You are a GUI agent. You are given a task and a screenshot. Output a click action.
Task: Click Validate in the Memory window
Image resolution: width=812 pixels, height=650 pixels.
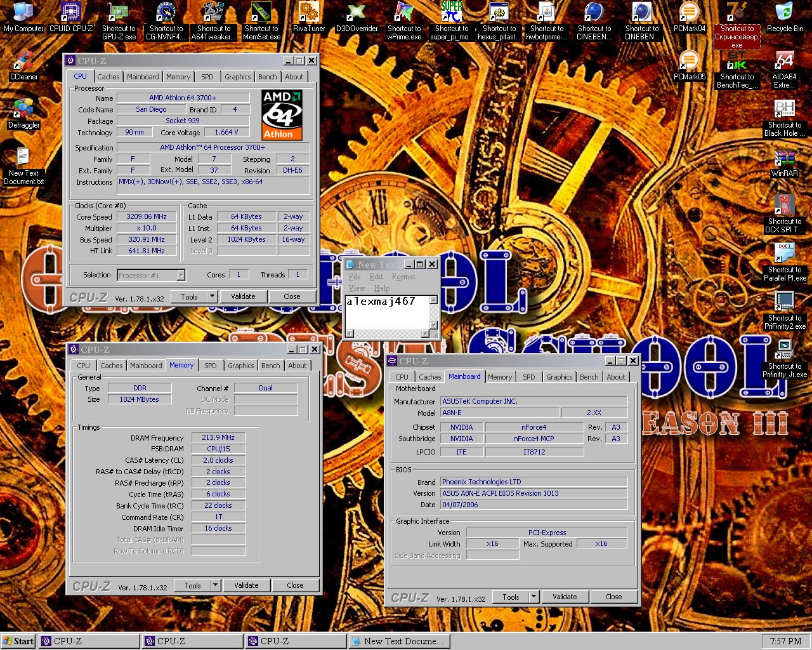click(246, 585)
